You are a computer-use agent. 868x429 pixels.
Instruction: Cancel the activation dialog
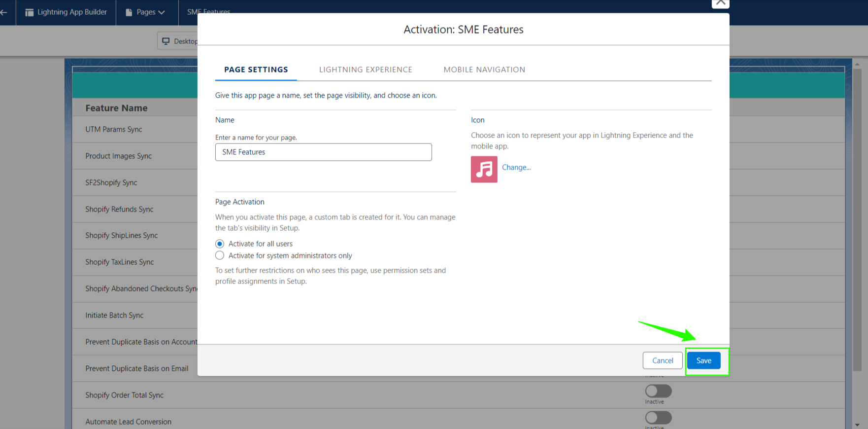tap(663, 360)
